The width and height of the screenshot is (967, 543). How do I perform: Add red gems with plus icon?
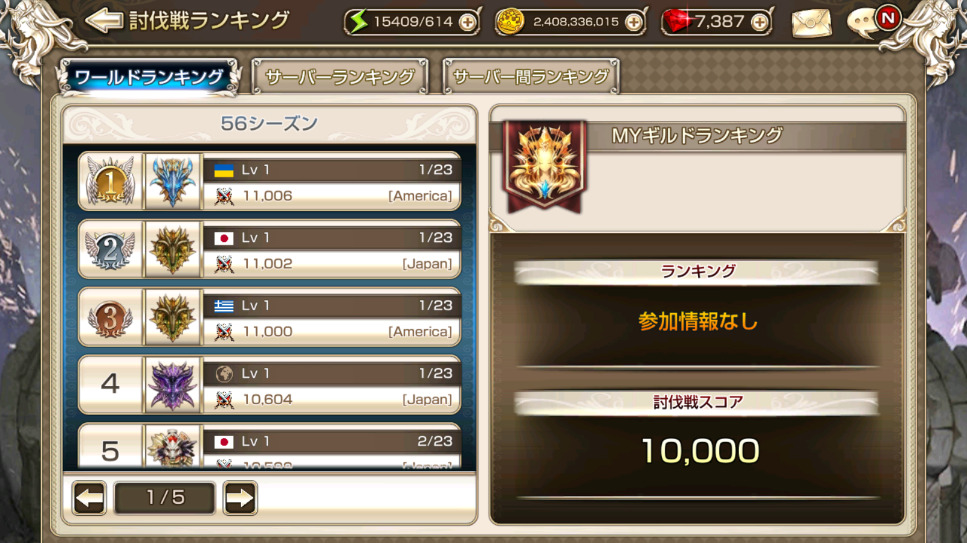[x=760, y=22]
